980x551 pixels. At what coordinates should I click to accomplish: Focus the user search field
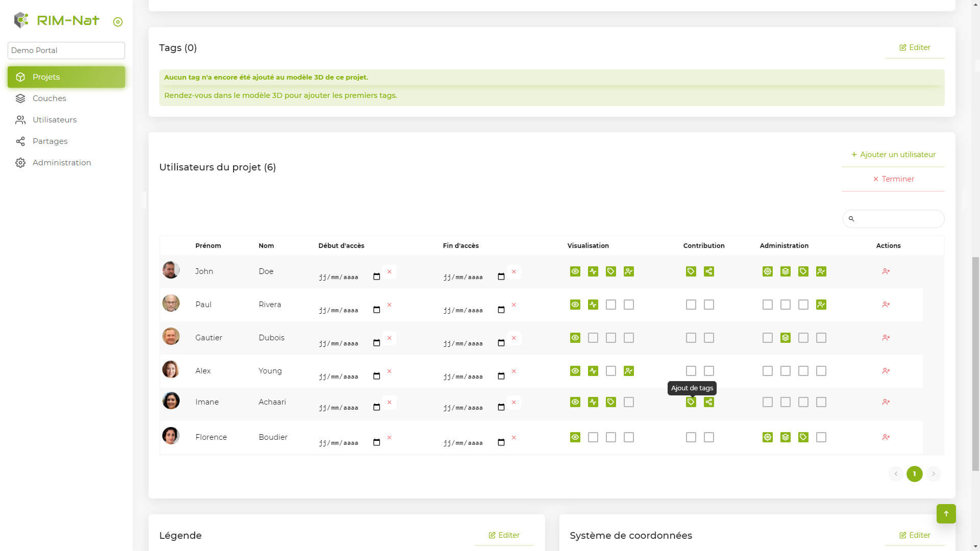(x=898, y=219)
